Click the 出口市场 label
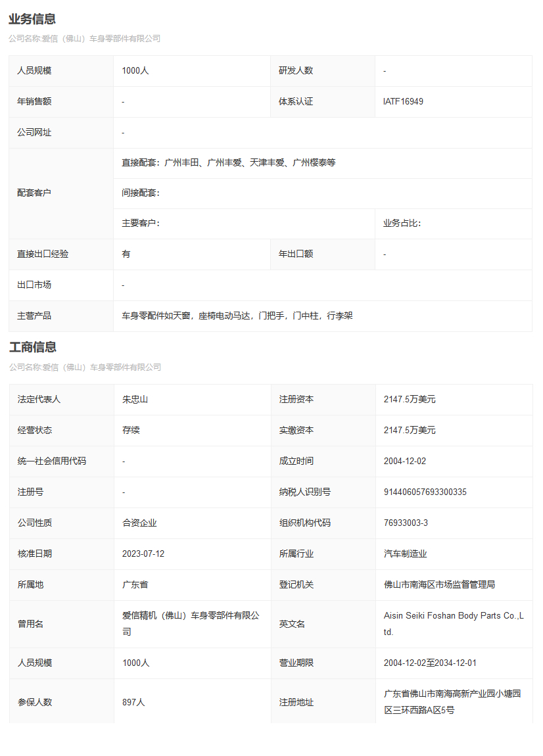543x756 pixels. (34, 285)
